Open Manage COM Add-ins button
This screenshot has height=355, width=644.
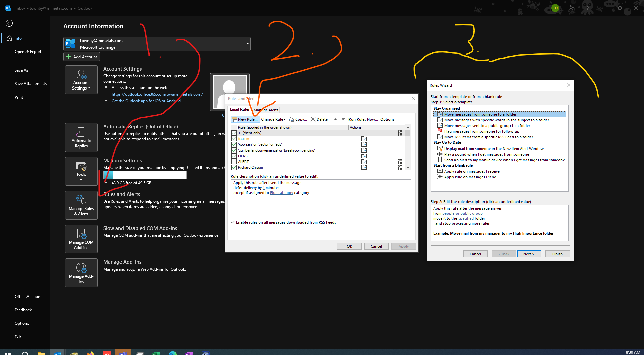(81, 239)
